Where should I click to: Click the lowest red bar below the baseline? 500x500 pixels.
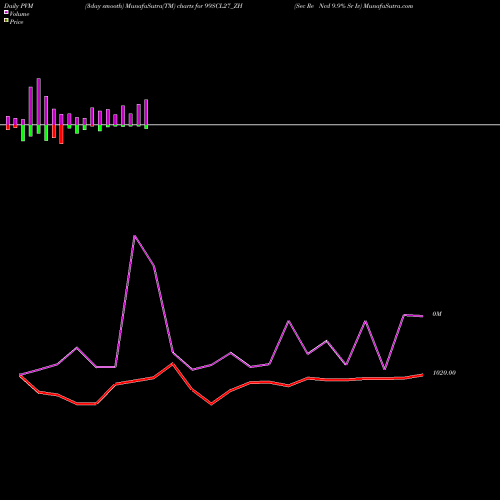pyautogui.click(x=61, y=134)
